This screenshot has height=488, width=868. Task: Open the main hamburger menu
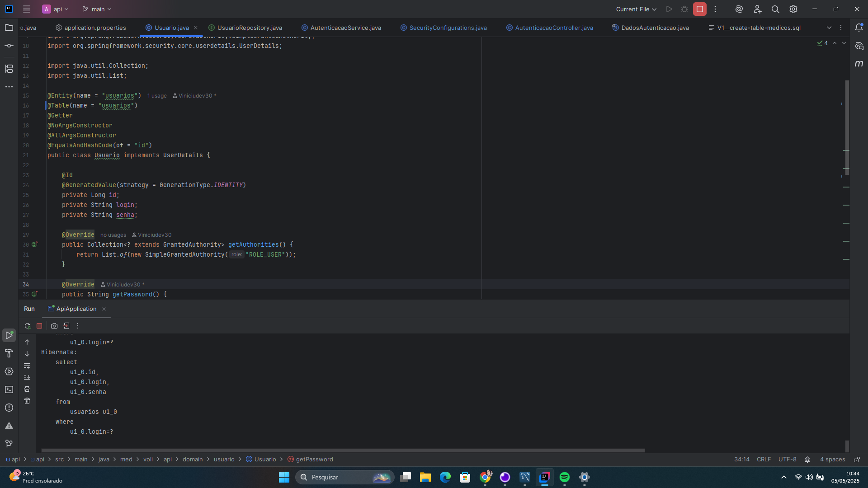tap(27, 9)
